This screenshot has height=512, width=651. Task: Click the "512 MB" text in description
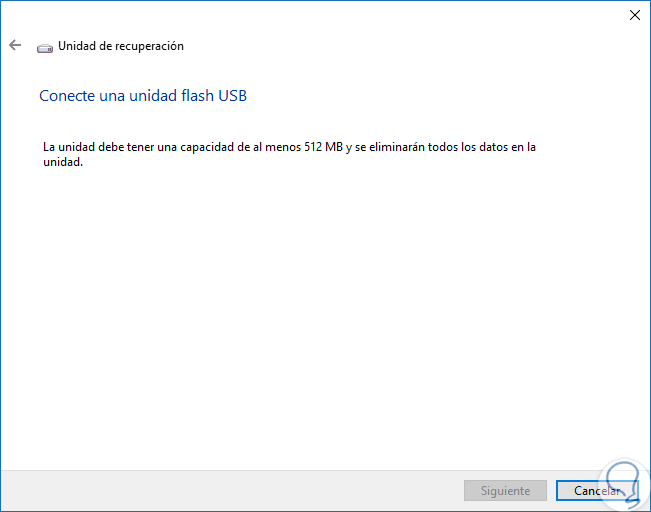(x=322, y=147)
